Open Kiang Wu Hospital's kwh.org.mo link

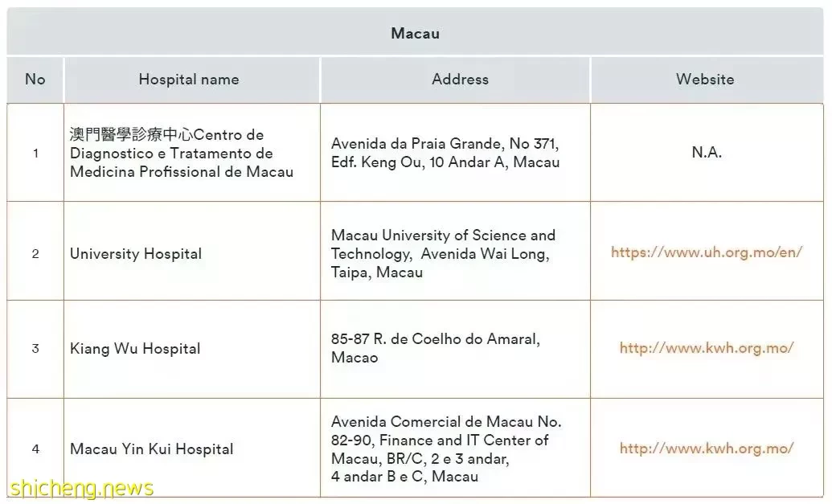point(707,348)
